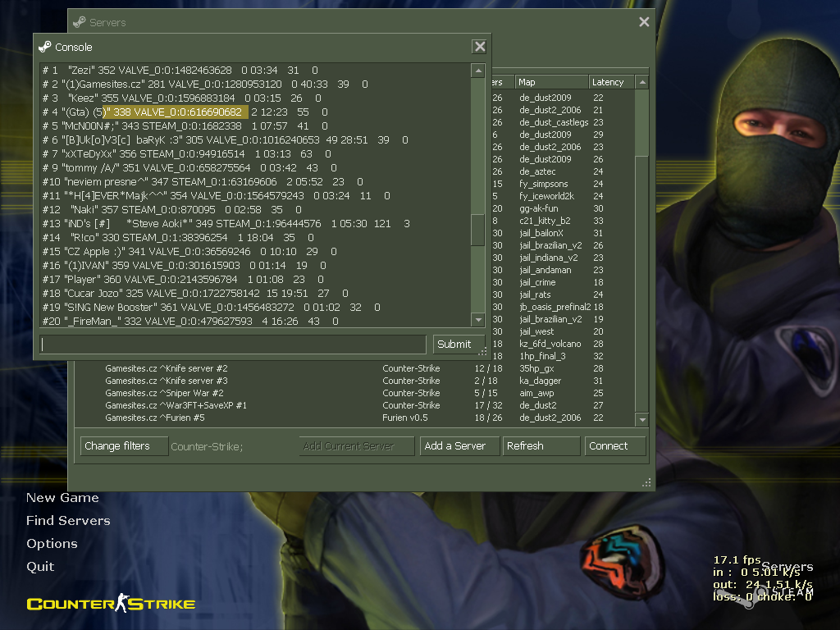The image size is (840, 630).
Task: Open Change filters in Servers window
Action: tap(125, 445)
